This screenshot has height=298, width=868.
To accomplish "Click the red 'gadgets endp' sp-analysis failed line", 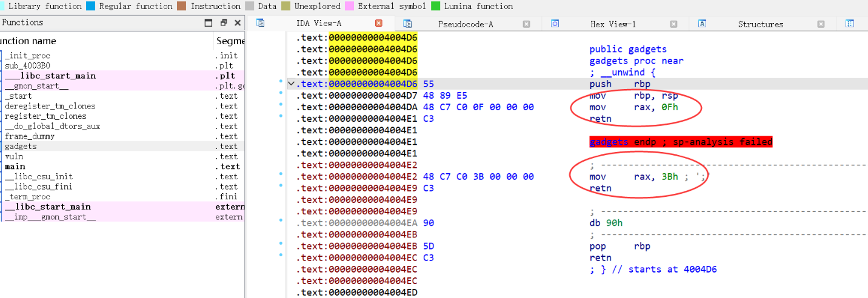I will click(681, 142).
